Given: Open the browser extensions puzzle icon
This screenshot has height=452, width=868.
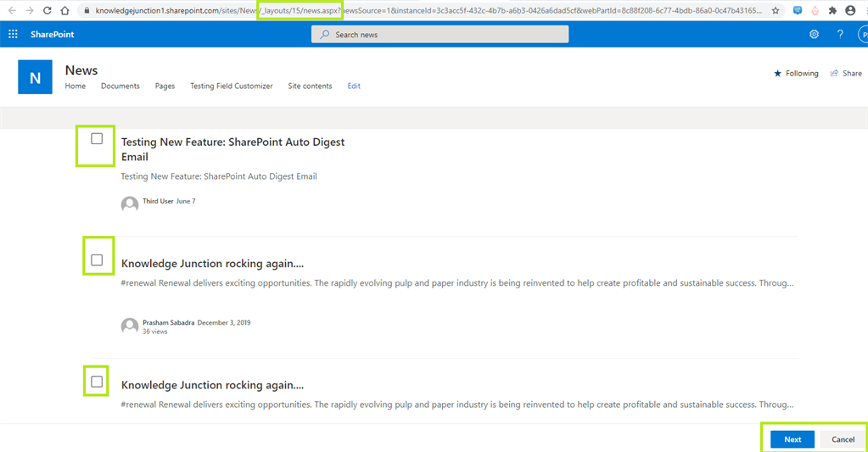Looking at the screenshot, I should tap(832, 10).
